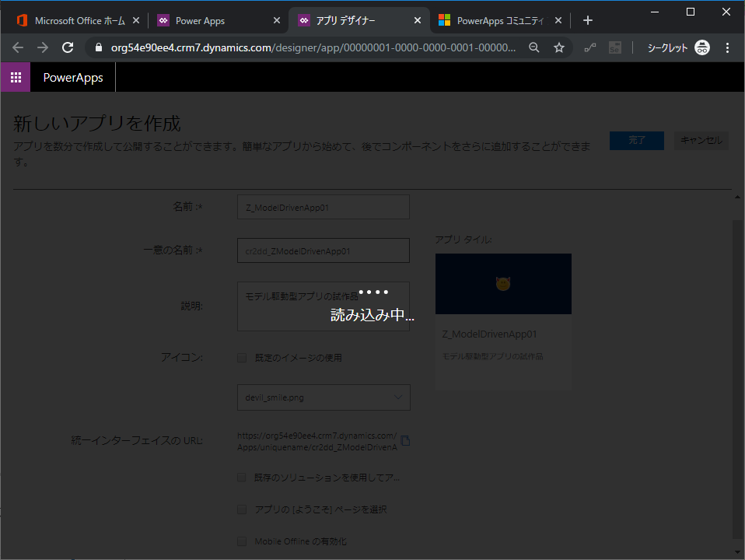The height and width of the screenshot is (560, 745).
Task: Open browser zoom magnifier icon
Action: (x=534, y=47)
